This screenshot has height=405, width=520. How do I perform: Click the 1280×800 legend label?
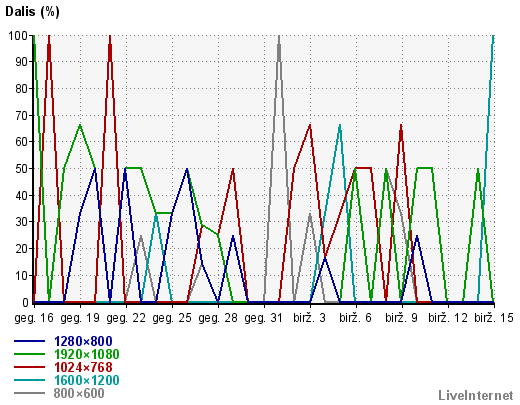coord(83,341)
